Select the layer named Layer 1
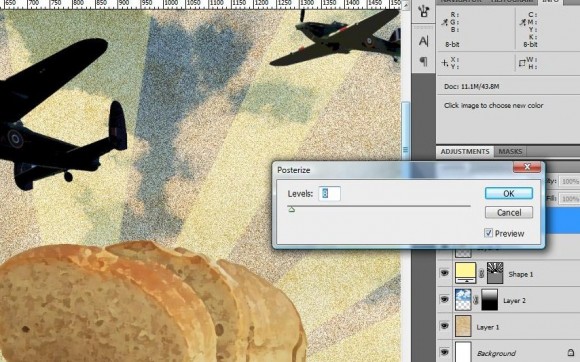 (x=488, y=327)
